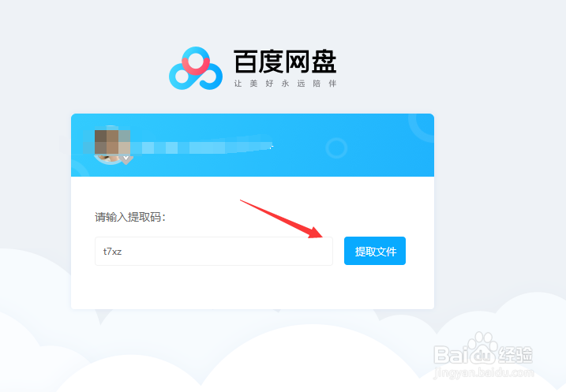Open the jingyan.baidu.com watermark URL
Viewport: 566px width, 392px height.
(483, 372)
